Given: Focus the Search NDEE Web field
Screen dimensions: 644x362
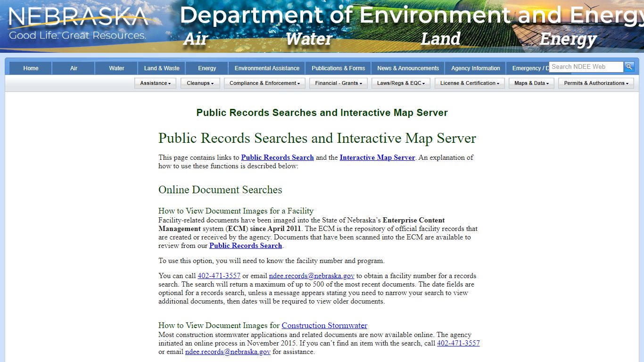Looking at the screenshot, I should (586, 67).
